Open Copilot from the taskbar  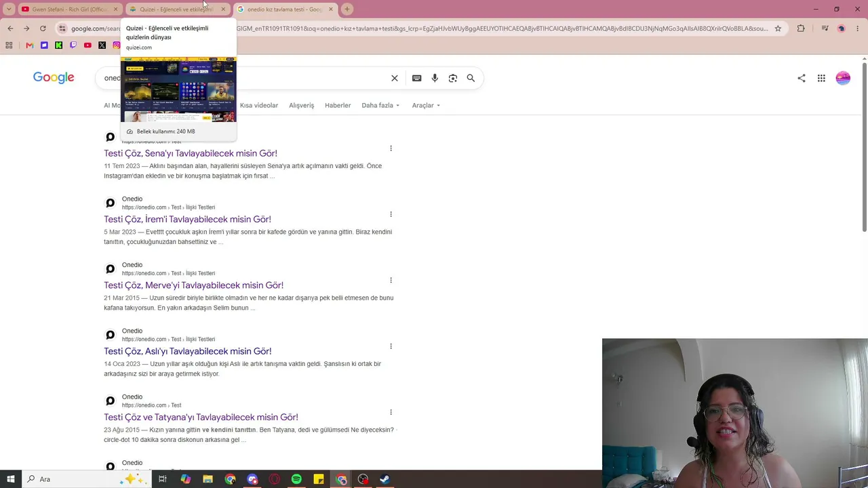coord(185,479)
